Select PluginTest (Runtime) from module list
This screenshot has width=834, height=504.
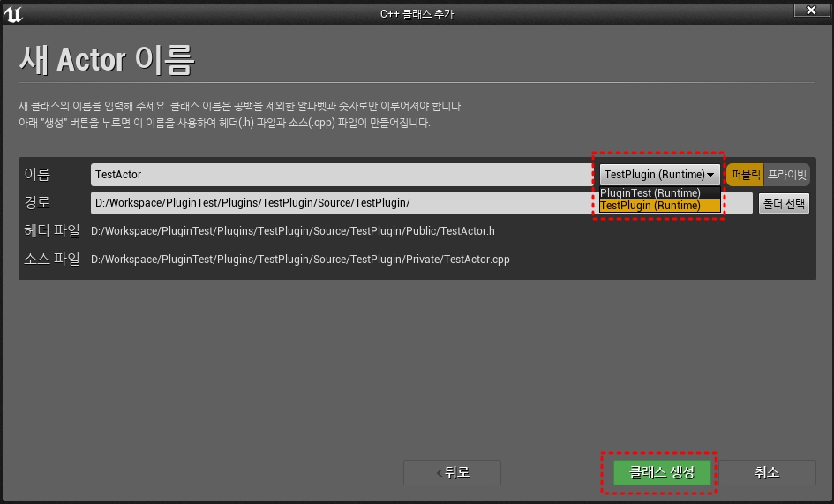(x=659, y=192)
